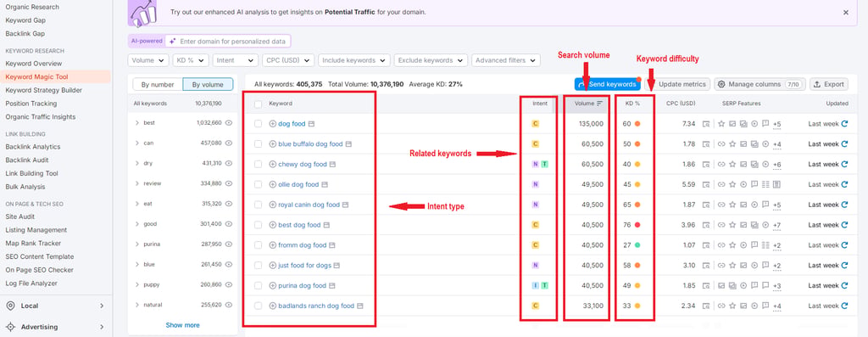Select the just food for dogs checkbox

coord(258,266)
